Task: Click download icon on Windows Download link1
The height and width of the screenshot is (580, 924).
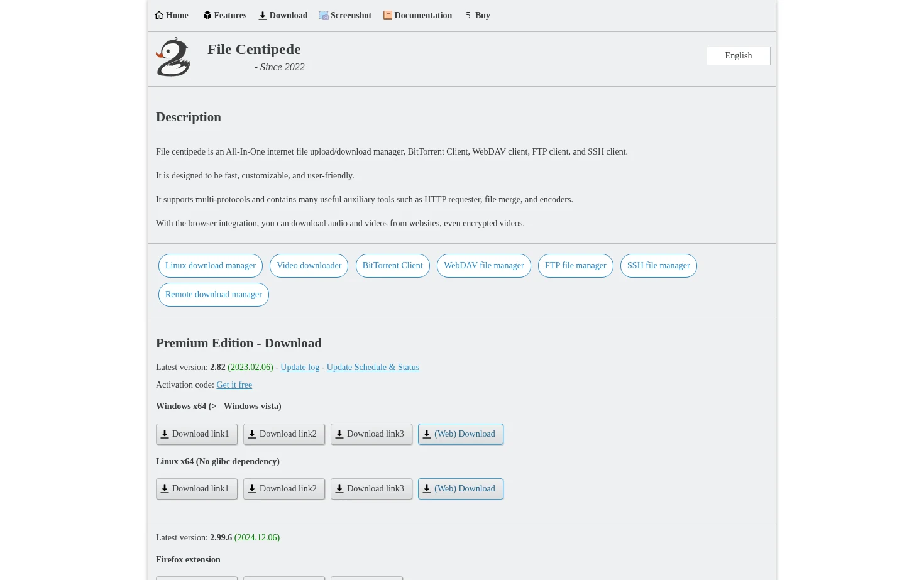Action: tap(165, 434)
